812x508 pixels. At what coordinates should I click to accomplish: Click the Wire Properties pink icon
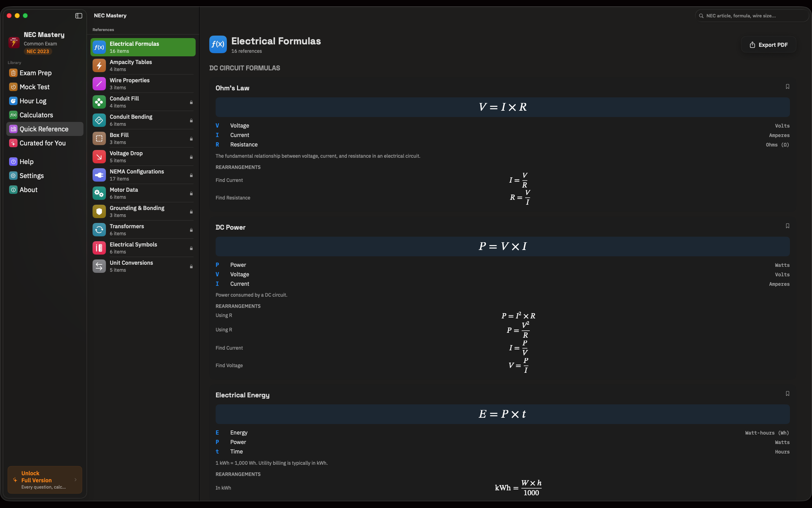pyautogui.click(x=99, y=84)
